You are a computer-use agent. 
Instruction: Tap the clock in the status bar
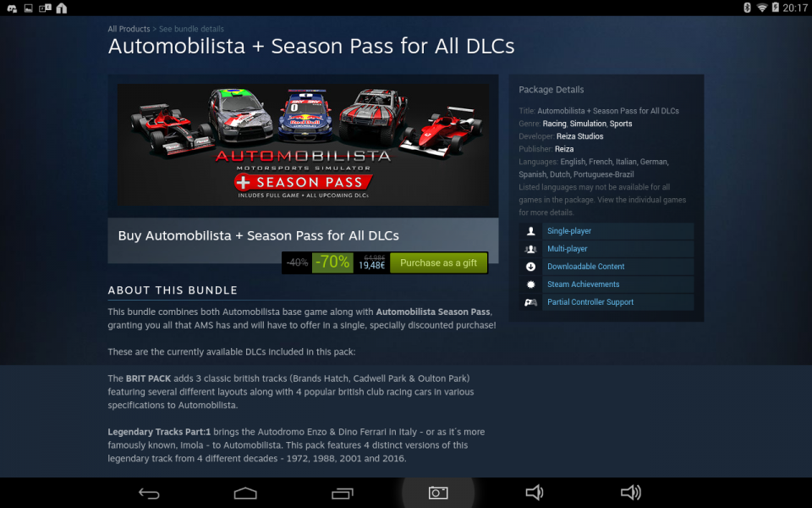click(795, 8)
